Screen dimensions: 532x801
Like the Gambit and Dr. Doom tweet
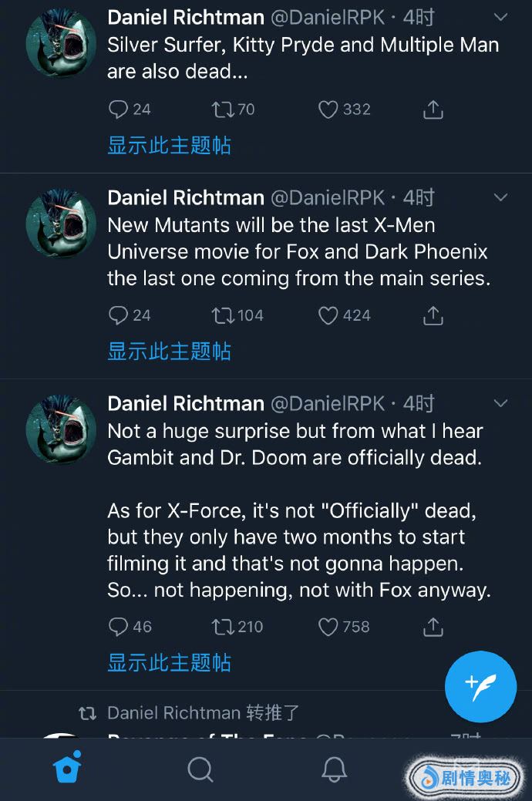click(x=328, y=627)
